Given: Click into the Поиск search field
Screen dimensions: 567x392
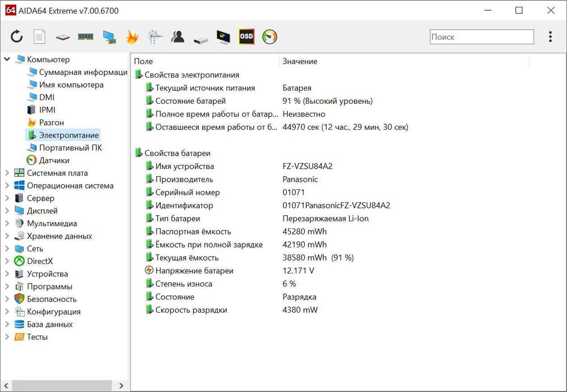Looking at the screenshot, I should pos(481,37).
